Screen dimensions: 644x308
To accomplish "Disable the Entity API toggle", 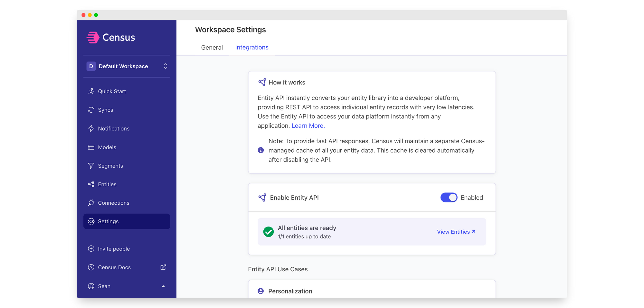I will coord(449,197).
